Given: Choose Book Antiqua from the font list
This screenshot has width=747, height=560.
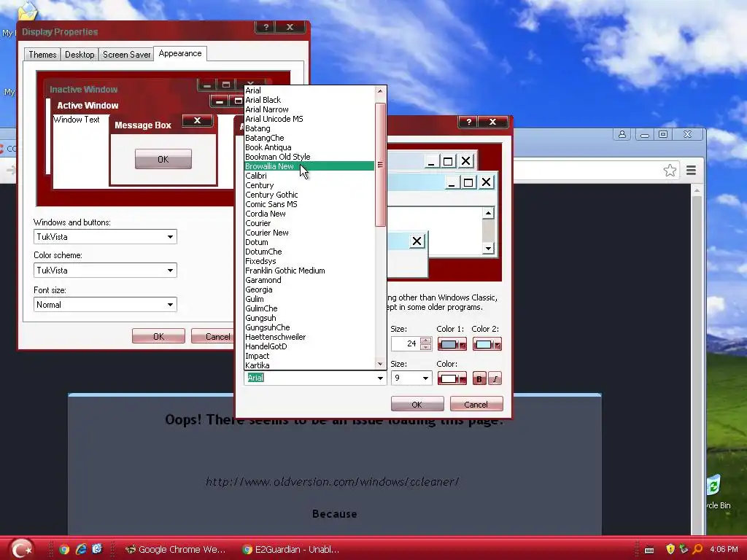Looking at the screenshot, I should pyautogui.click(x=309, y=147).
